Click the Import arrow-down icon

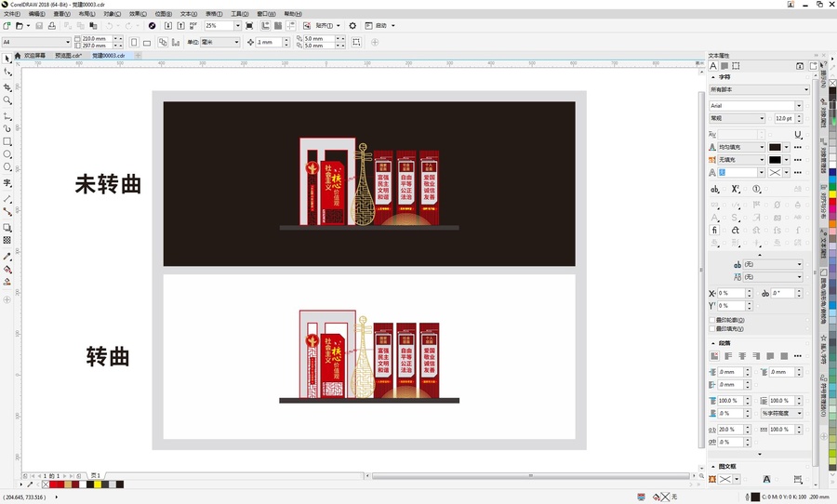point(168,26)
